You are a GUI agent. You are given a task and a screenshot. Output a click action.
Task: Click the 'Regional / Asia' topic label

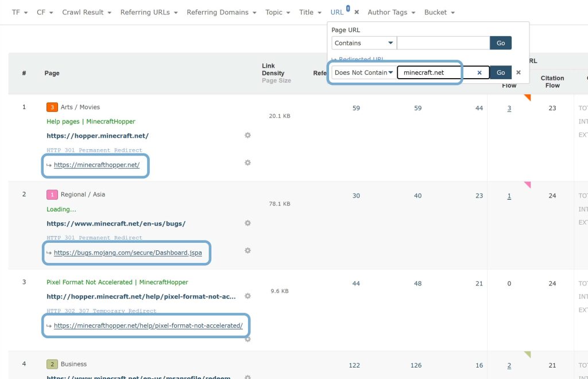coord(83,195)
